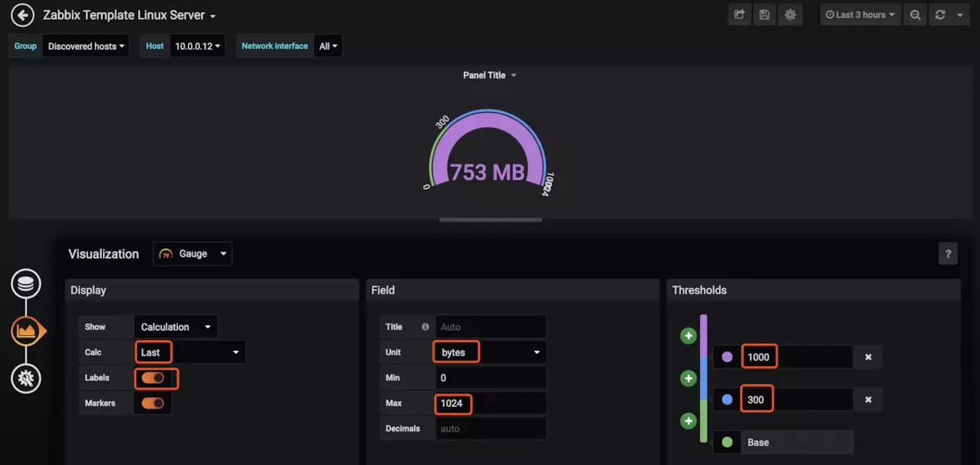Open the Unit bytes dropdown
This screenshot has height=465, width=980.
tap(490, 352)
